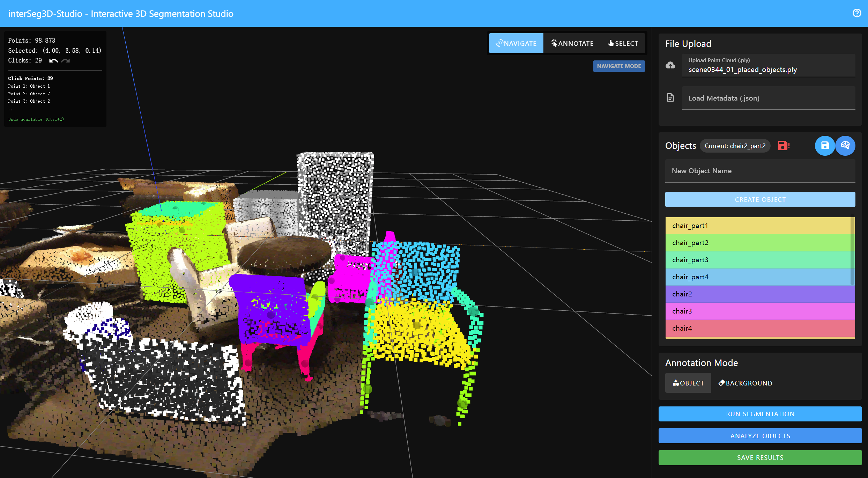Image resolution: width=868 pixels, height=478 pixels.
Task: Click the green Save Results button
Action: pyautogui.click(x=760, y=457)
